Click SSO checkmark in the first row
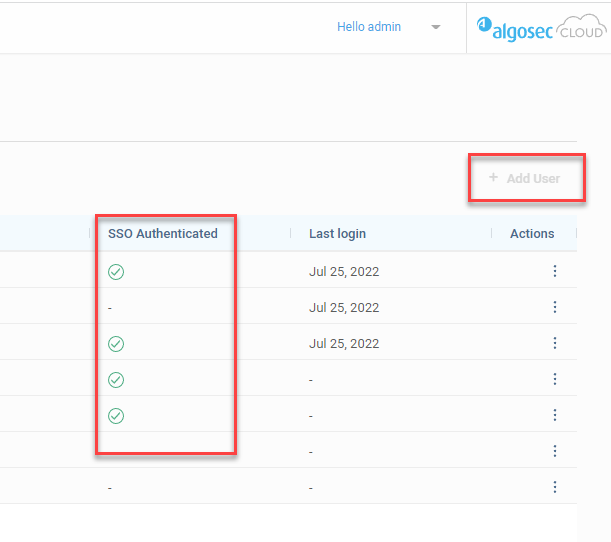The image size is (611, 542). (116, 272)
